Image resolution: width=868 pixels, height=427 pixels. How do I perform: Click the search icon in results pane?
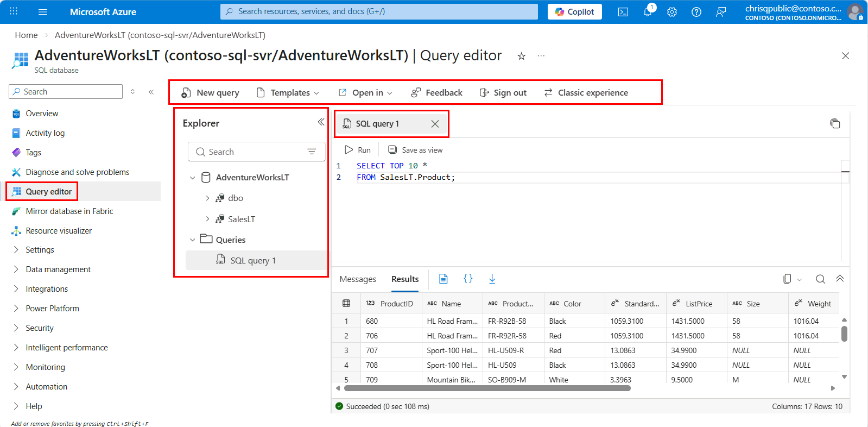[x=820, y=279]
